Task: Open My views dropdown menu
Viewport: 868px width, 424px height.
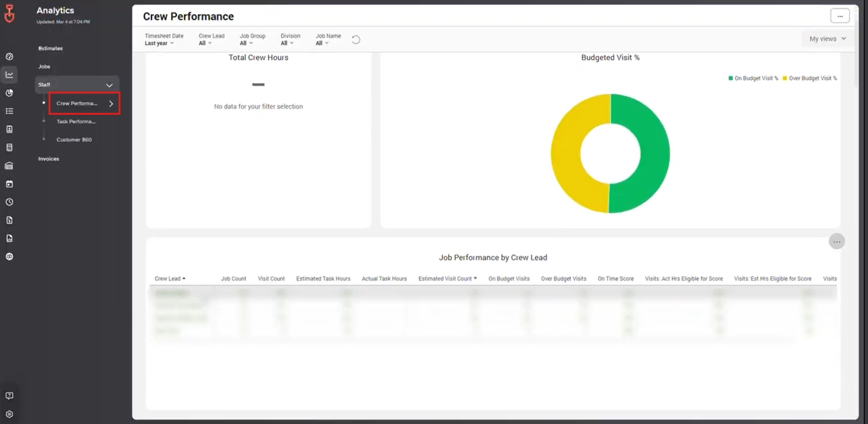Action: click(826, 39)
